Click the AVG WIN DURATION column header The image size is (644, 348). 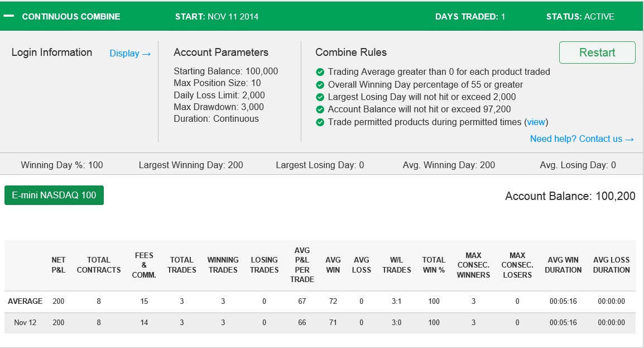tap(563, 265)
